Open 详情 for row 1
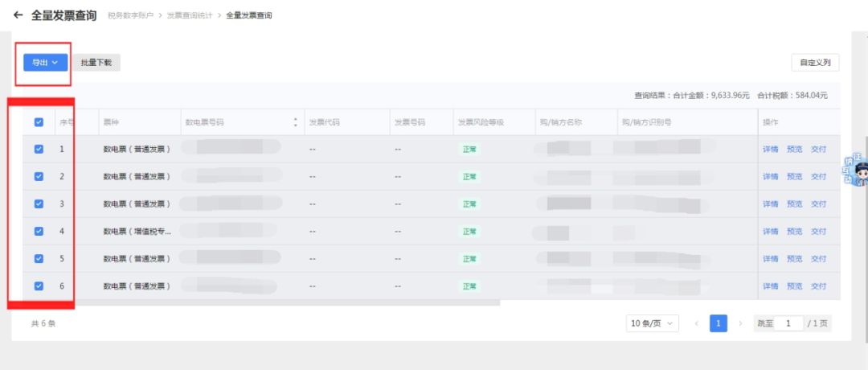This screenshot has height=370, width=868. click(771, 149)
